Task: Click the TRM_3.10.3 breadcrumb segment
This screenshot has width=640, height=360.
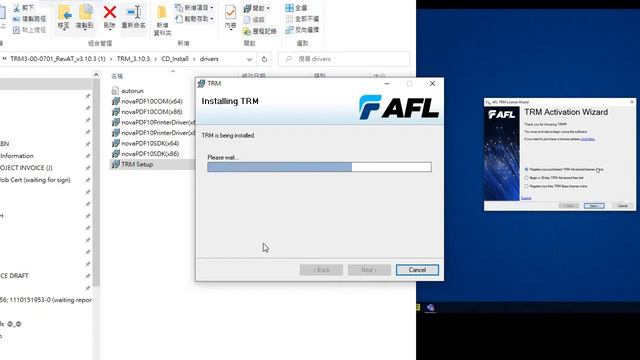Action: [133, 59]
